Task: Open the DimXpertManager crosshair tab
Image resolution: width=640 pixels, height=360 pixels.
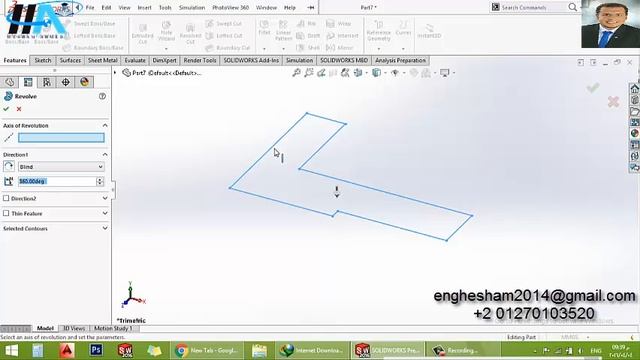Action: [x=65, y=82]
